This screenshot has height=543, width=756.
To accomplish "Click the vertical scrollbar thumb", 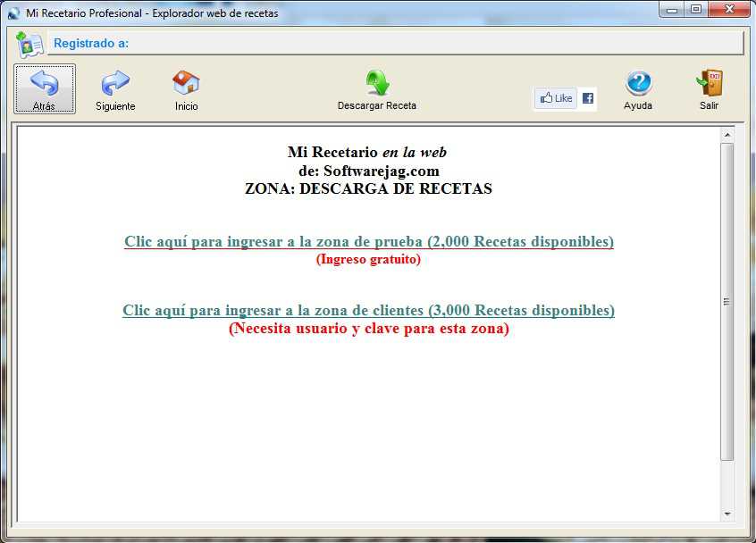I will (727, 302).
